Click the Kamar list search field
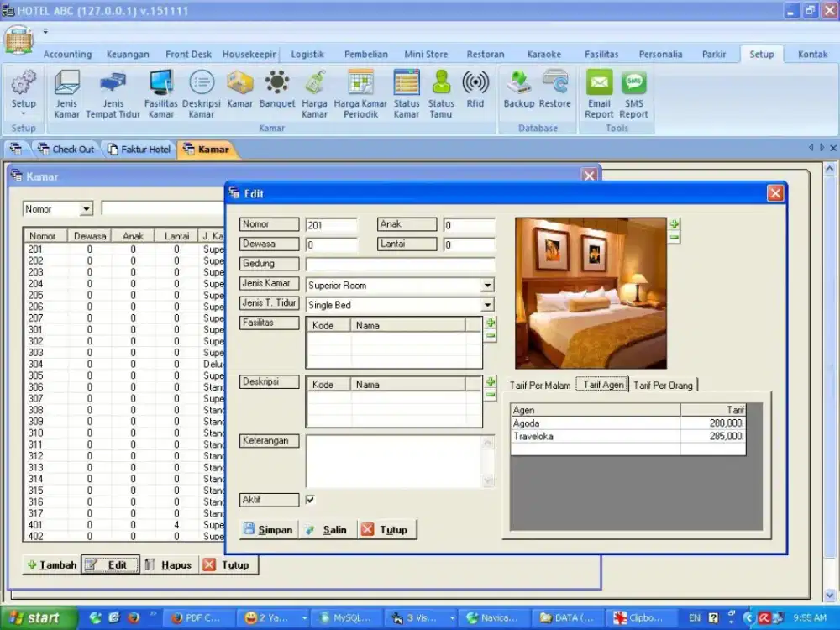840x630 pixels. pos(164,209)
